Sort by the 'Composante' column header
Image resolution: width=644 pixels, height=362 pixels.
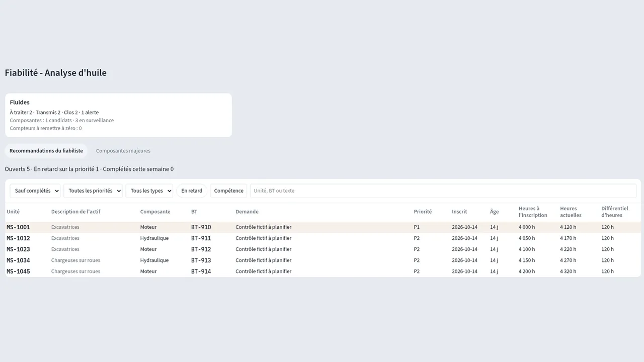(155, 212)
